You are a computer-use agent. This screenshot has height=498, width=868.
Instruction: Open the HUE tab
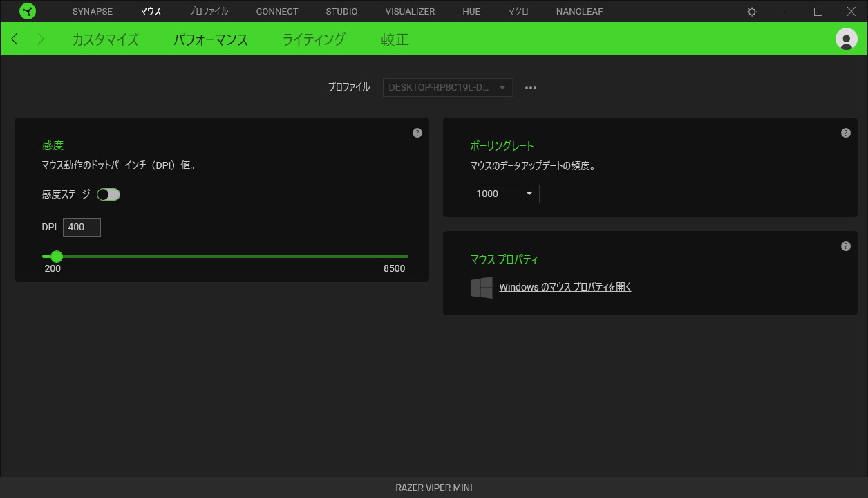point(471,12)
